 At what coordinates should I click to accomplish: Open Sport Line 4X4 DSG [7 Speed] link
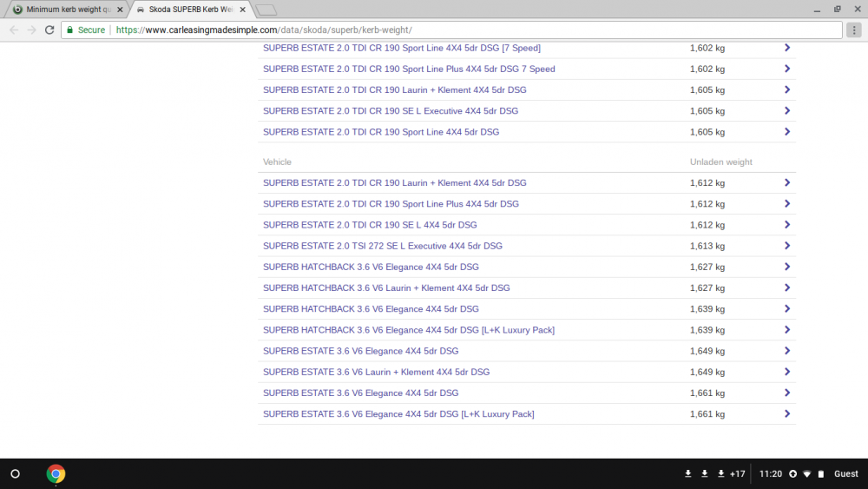402,48
